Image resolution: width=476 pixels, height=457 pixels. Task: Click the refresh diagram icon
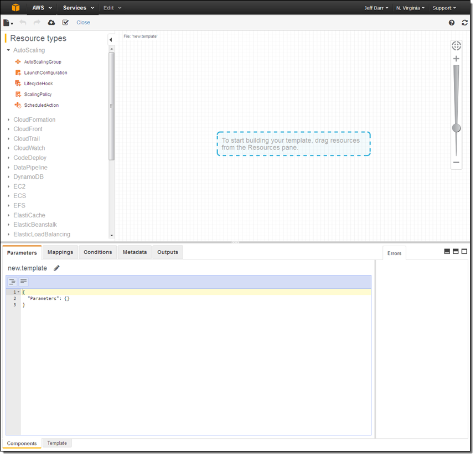[x=464, y=23]
